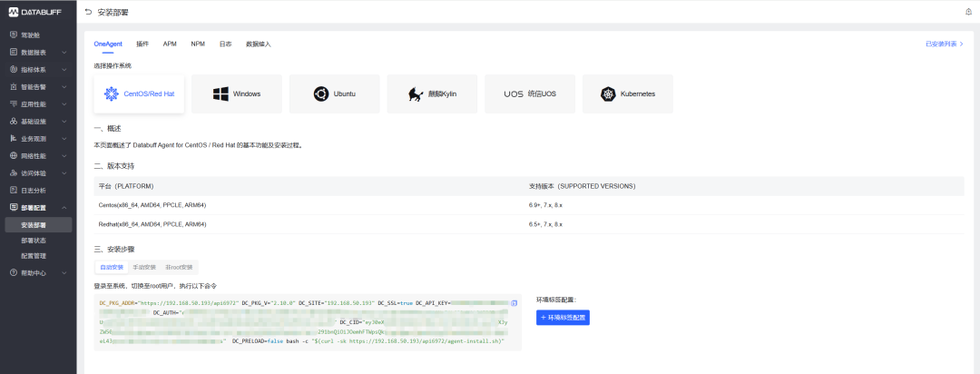Viewport: 980px width, 374px height.
Task: Expand the 智能告警 menu chevron
Action: pyautogui.click(x=64, y=87)
